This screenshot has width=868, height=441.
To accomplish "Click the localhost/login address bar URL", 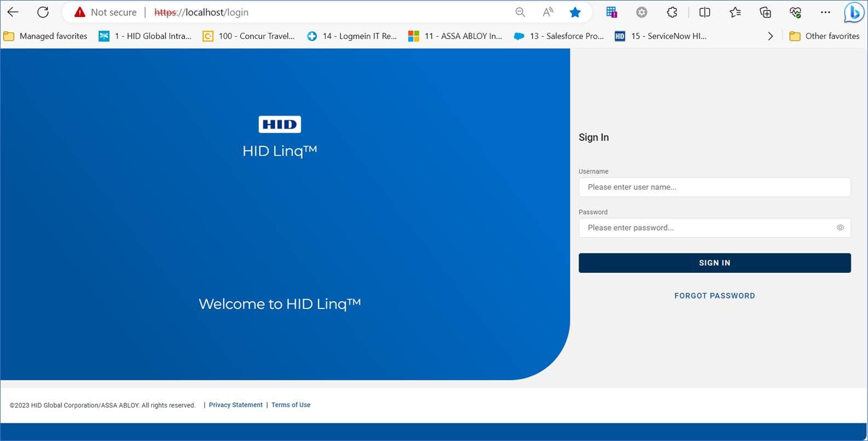I will click(x=201, y=12).
